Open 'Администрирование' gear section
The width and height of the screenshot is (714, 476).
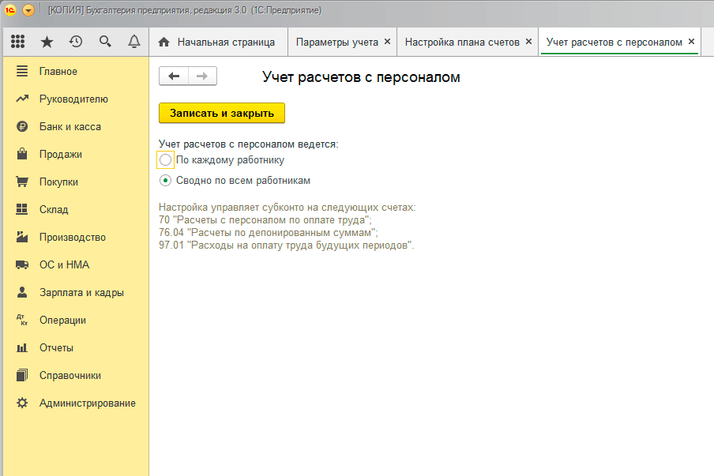(x=86, y=403)
